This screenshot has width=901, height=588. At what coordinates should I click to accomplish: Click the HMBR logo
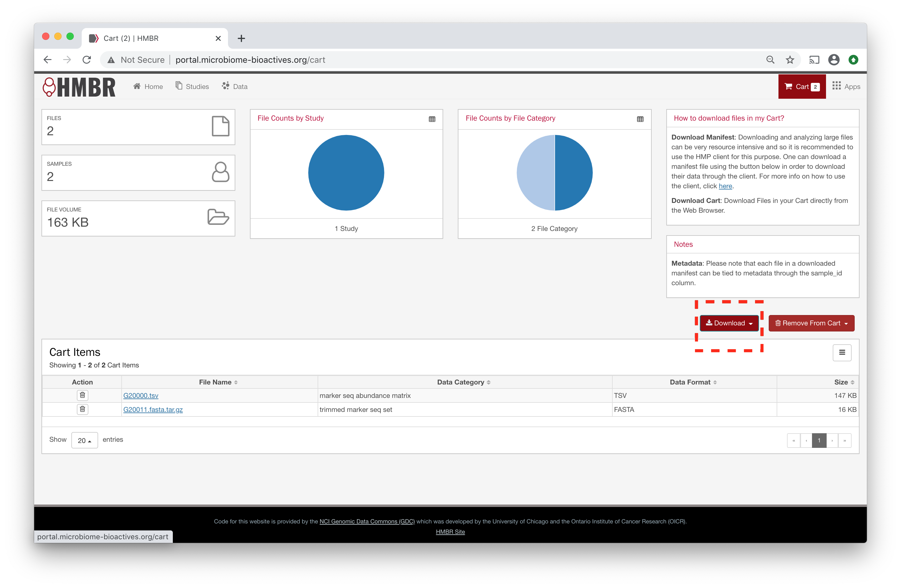[x=79, y=87]
